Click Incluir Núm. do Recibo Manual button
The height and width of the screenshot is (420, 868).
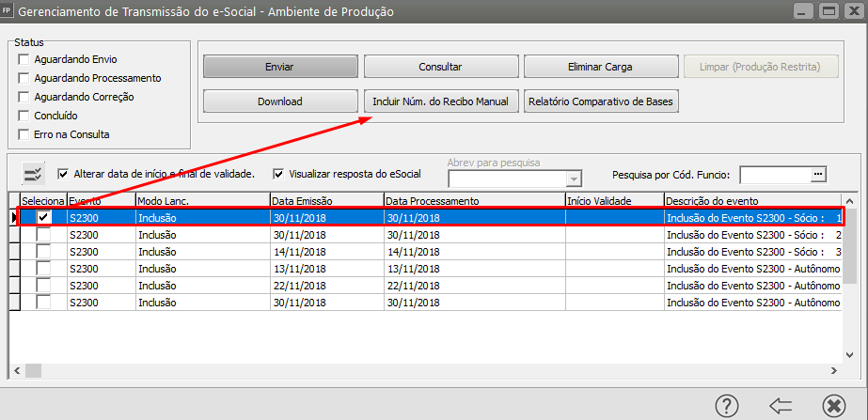(x=441, y=101)
